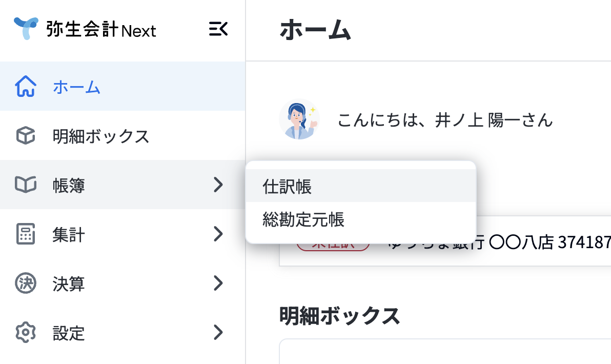Click the 帳簿 open book icon
This screenshot has width=611, height=364.
[26, 185]
